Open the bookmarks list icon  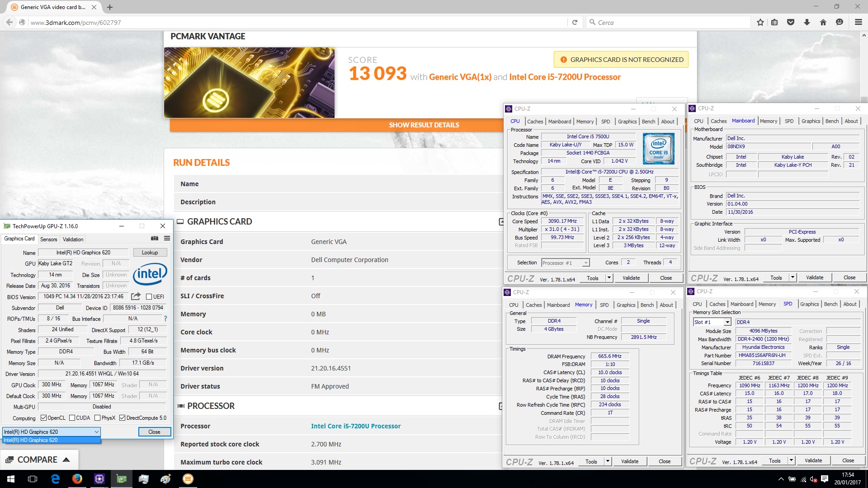coord(775,22)
